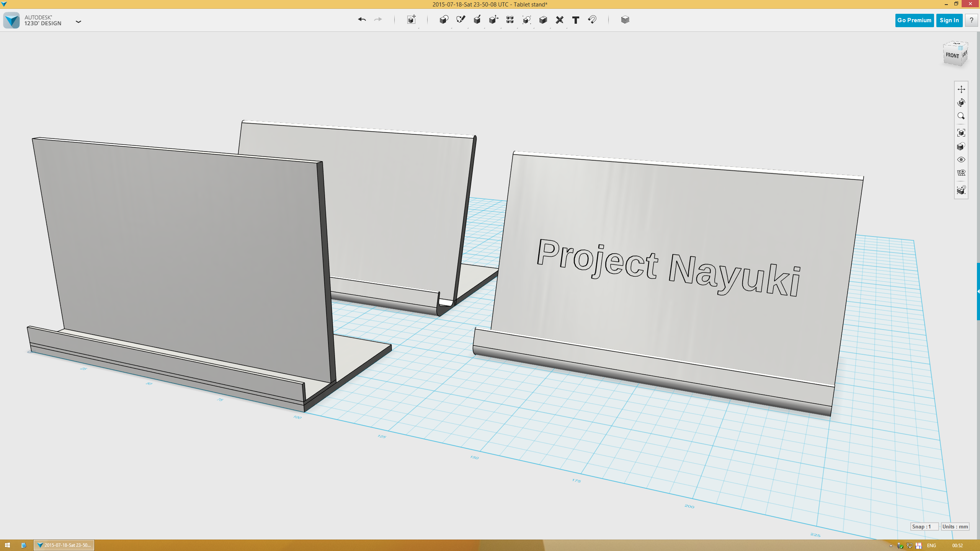The height and width of the screenshot is (551, 980).
Task: Open materials and outlines display options
Action: pos(961,146)
